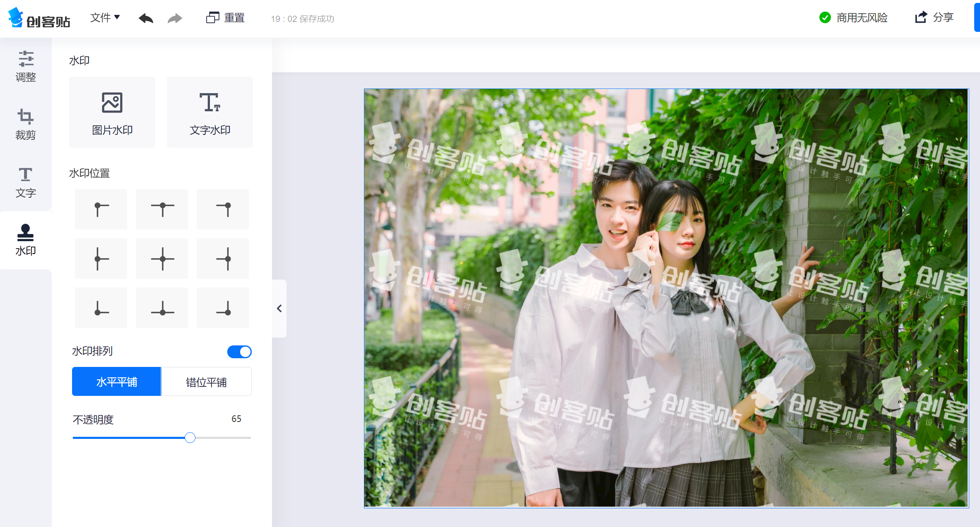Click the 不透明度 opacity slider handle
Screen dimensions: 980x527
click(x=190, y=438)
